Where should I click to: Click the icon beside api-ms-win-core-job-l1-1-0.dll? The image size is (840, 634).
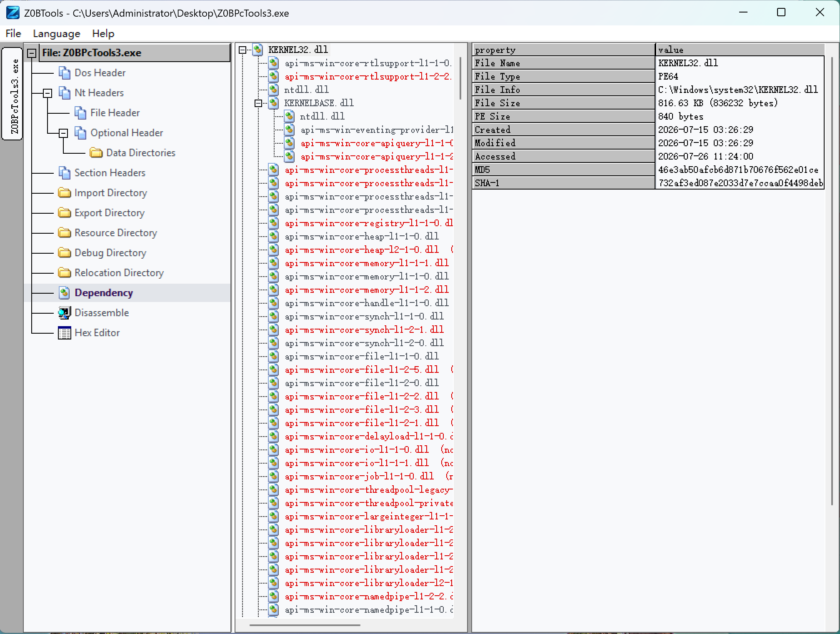pyautogui.click(x=274, y=476)
